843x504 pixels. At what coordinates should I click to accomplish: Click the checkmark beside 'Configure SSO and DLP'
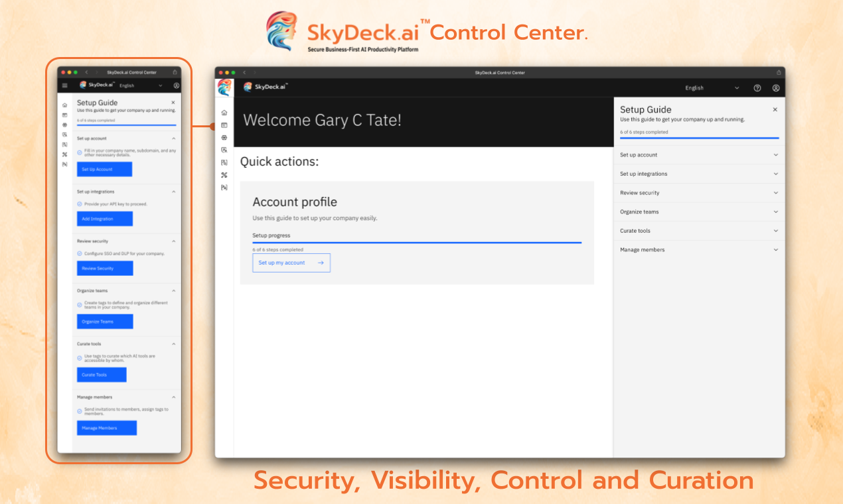[x=80, y=253]
